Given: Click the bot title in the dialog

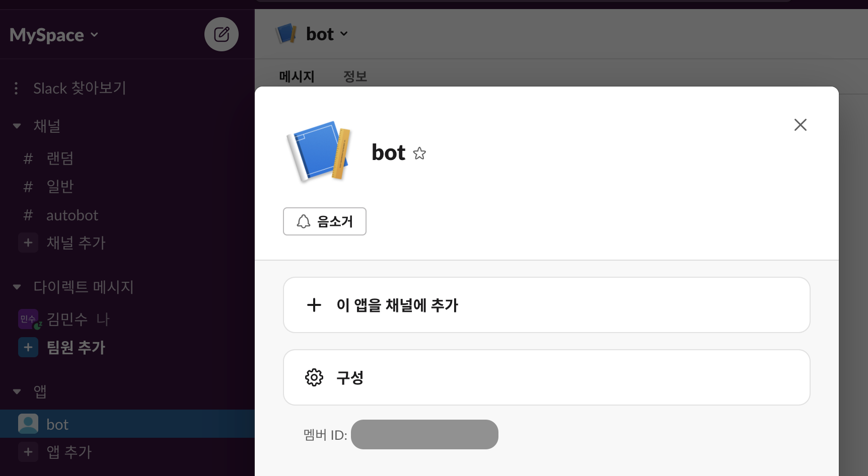Looking at the screenshot, I should point(388,152).
